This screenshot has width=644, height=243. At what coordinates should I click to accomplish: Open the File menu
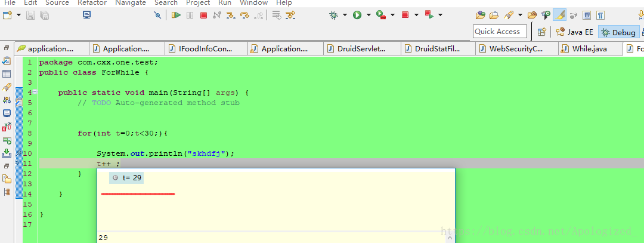pyautogui.click(x=10, y=2)
